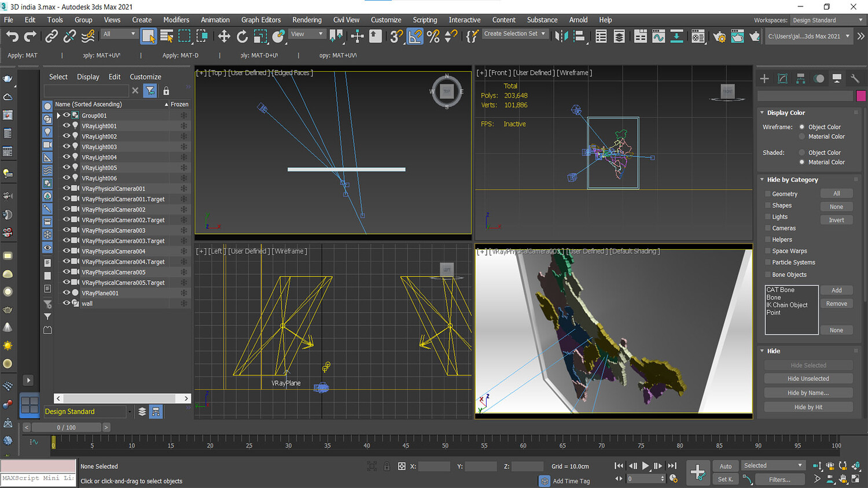Open the Graph Editors menu
This screenshot has height=488, width=868.
coord(261,20)
